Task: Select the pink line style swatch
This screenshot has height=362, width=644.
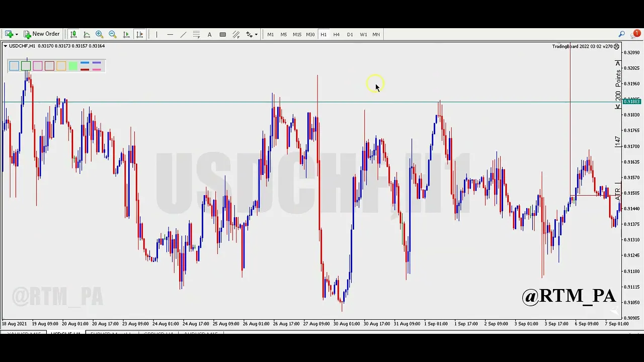Action: [97, 69]
